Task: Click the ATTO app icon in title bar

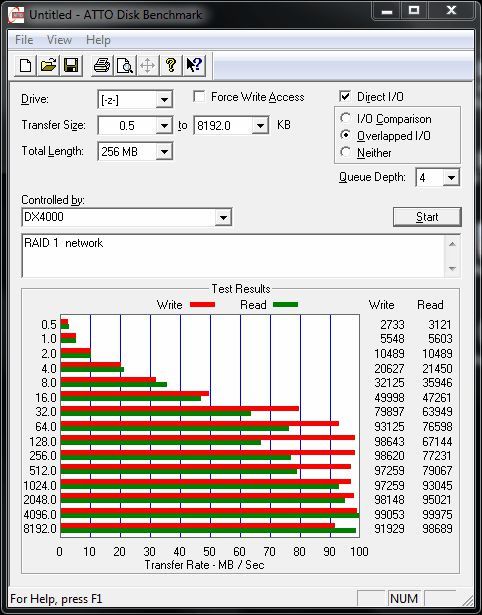Action: (x=16, y=15)
